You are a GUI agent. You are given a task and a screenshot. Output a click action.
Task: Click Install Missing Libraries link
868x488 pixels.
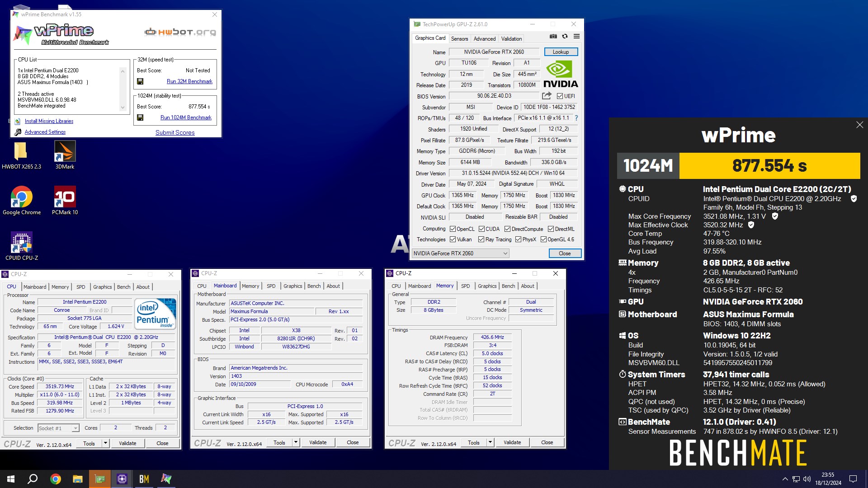[49, 121]
